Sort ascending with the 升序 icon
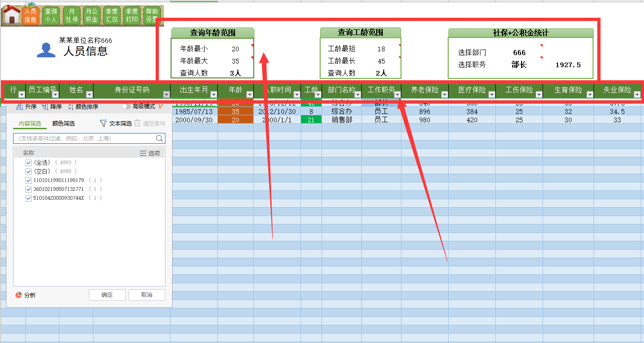 pos(19,106)
